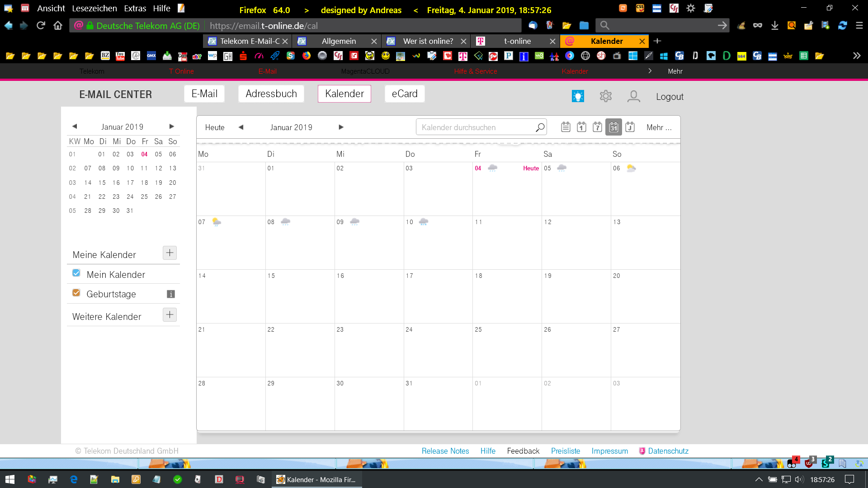
Task: Click the Weitere Kalender plus button
Action: pyautogui.click(x=170, y=315)
